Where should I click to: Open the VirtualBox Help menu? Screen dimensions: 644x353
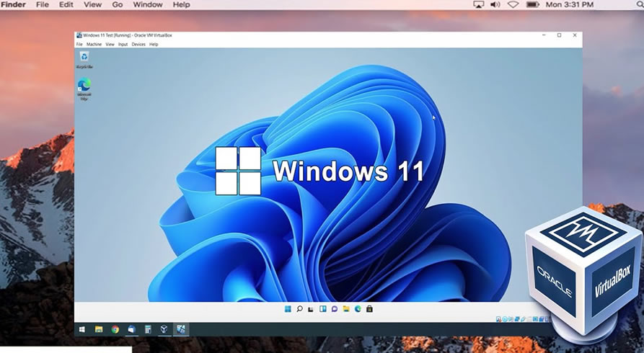(154, 45)
